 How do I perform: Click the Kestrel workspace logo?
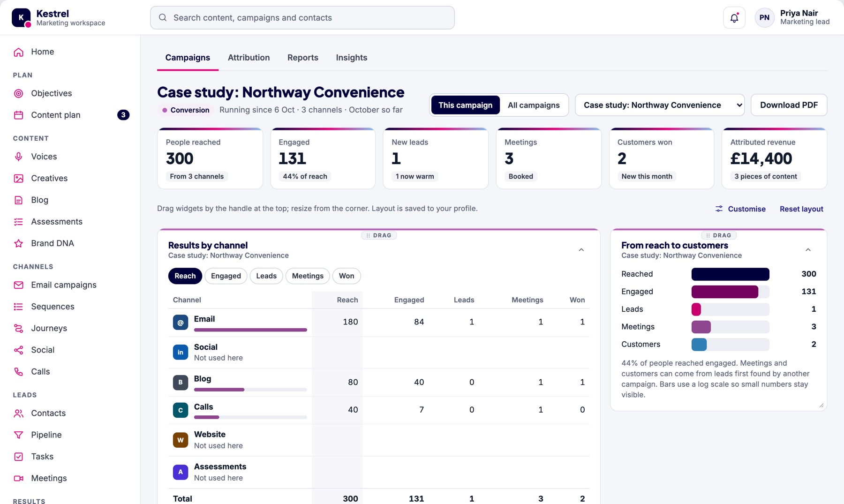click(21, 18)
